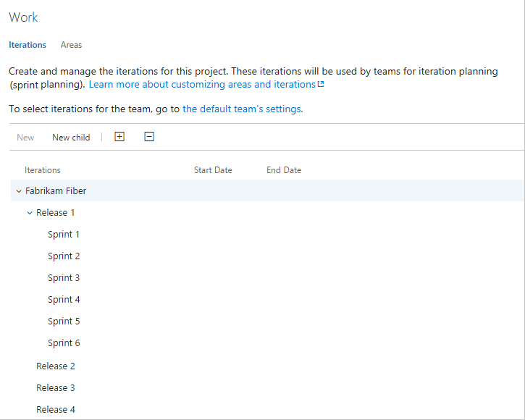Select Sprint 4 iteration row
The width and height of the screenshot is (525, 420).
(x=64, y=300)
